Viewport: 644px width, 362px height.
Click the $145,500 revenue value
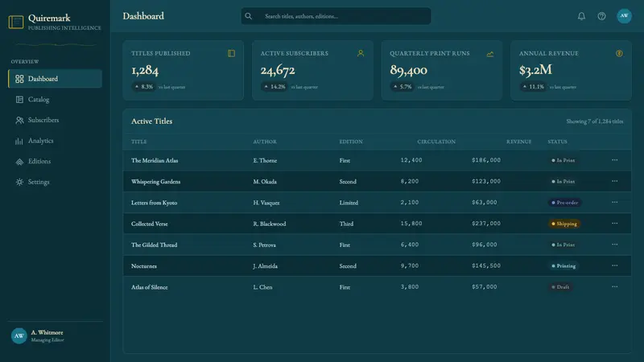486,266
